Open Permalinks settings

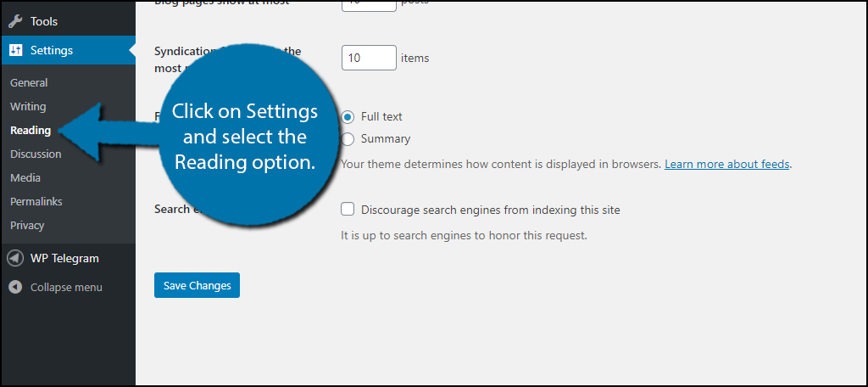pyautogui.click(x=36, y=201)
